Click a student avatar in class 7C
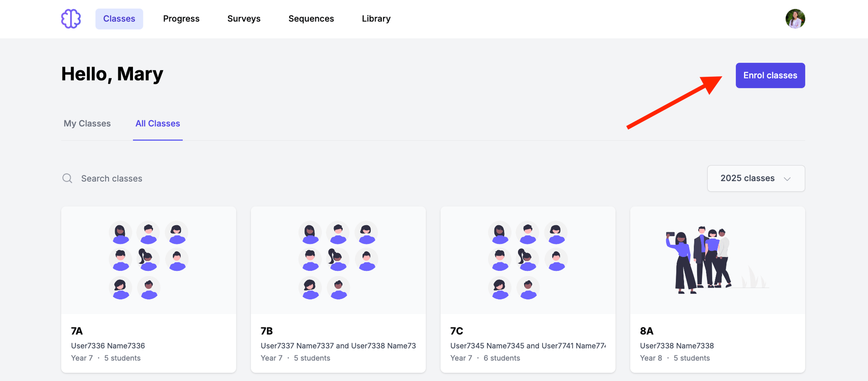868x381 pixels. click(500, 232)
